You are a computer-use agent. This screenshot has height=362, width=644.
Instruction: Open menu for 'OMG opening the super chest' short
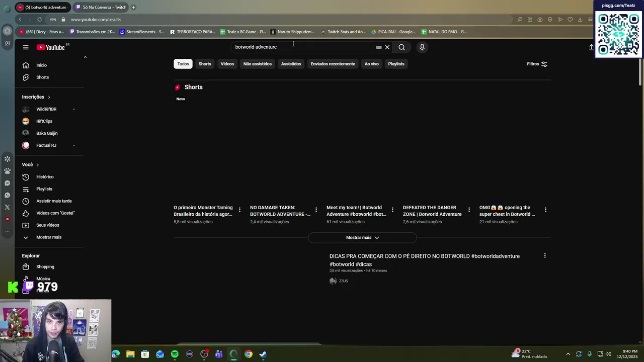pos(545,210)
